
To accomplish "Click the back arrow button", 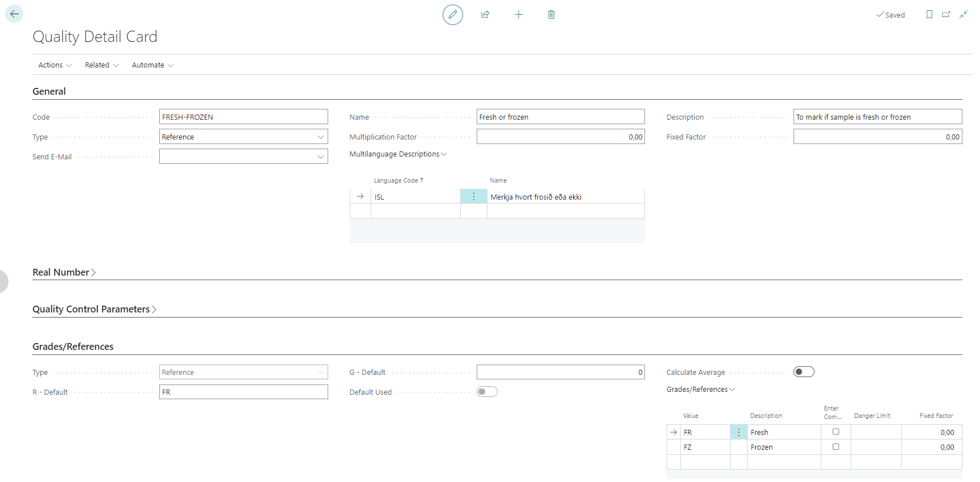I will [x=14, y=14].
